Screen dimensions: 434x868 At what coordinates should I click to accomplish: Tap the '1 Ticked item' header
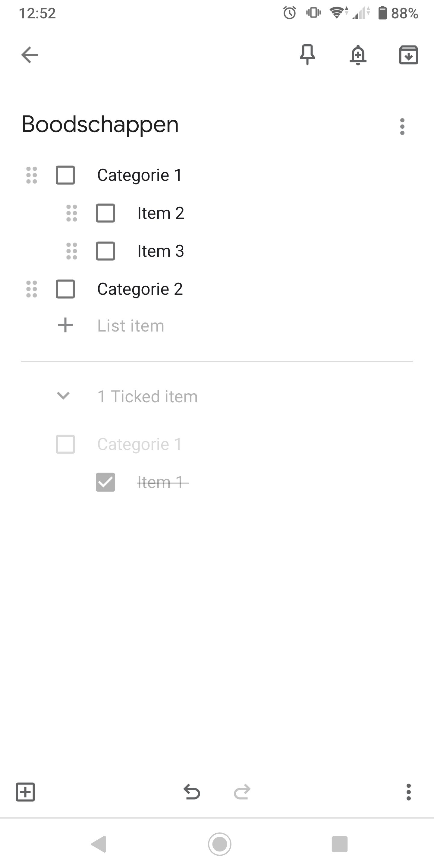pyautogui.click(x=147, y=396)
